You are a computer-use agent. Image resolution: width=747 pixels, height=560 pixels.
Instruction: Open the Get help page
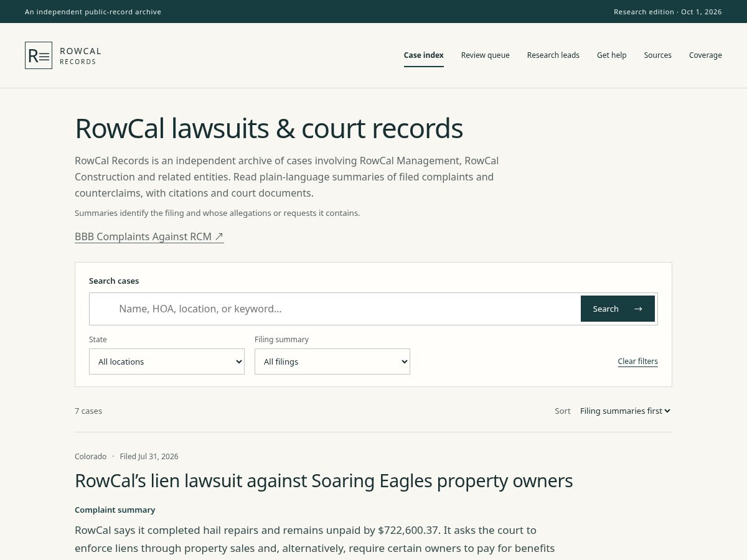612,55
